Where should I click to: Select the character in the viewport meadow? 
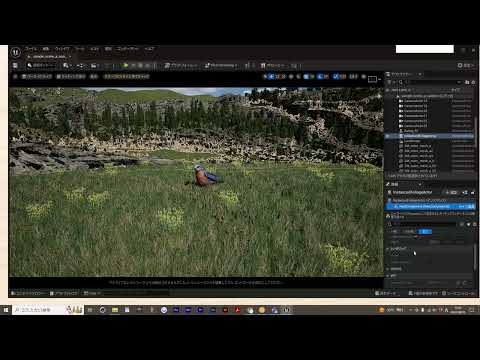pyautogui.click(x=207, y=175)
